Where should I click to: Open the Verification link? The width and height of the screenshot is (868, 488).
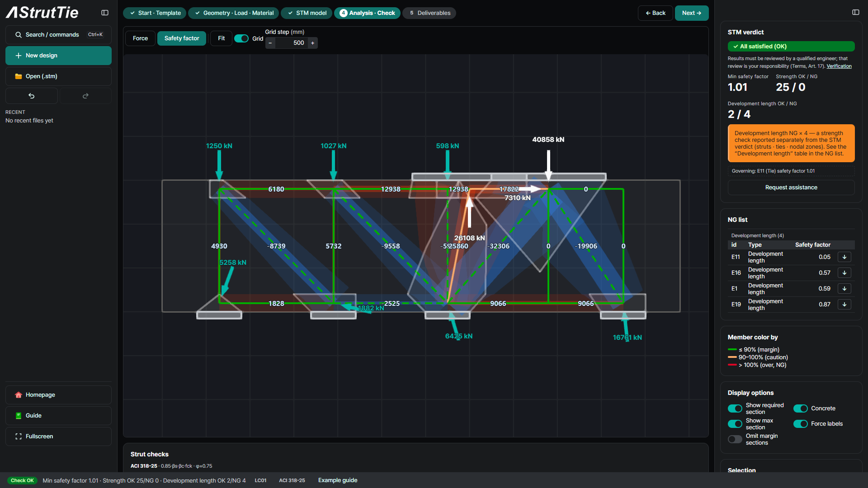click(839, 66)
